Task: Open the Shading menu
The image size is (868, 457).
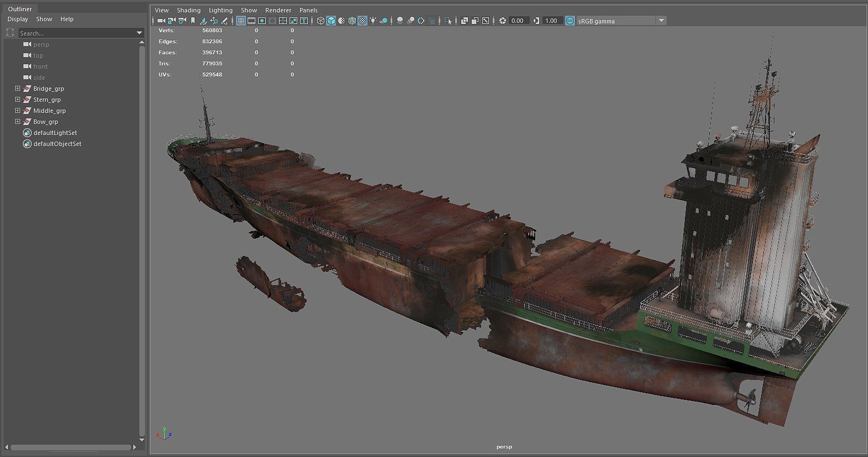Action: tap(189, 10)
